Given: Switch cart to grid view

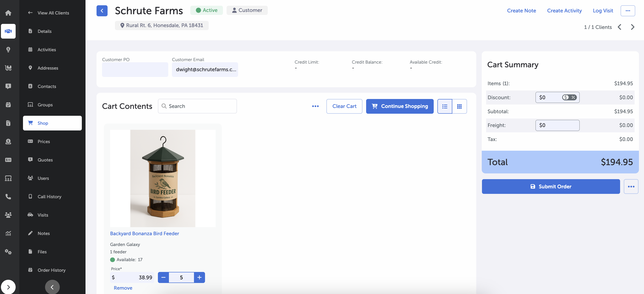Looking at the screenshot, I should (x=459, y=106).
